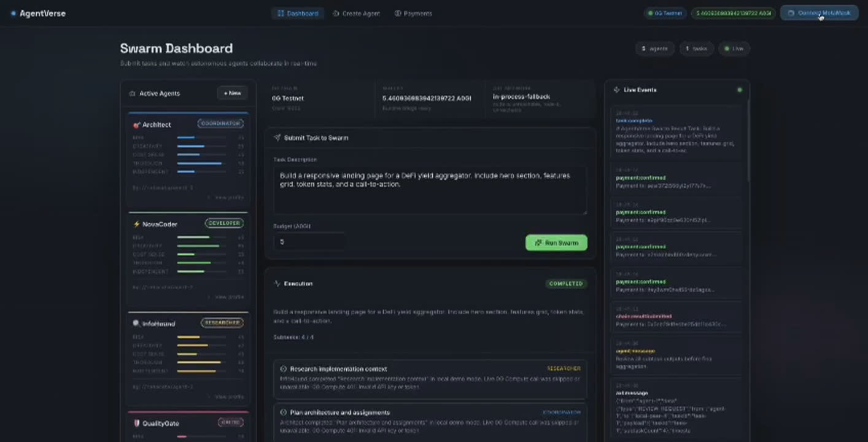Screen dimensions: 868x442
Task: Click the Run Swarm button
Action: [556, 242]
